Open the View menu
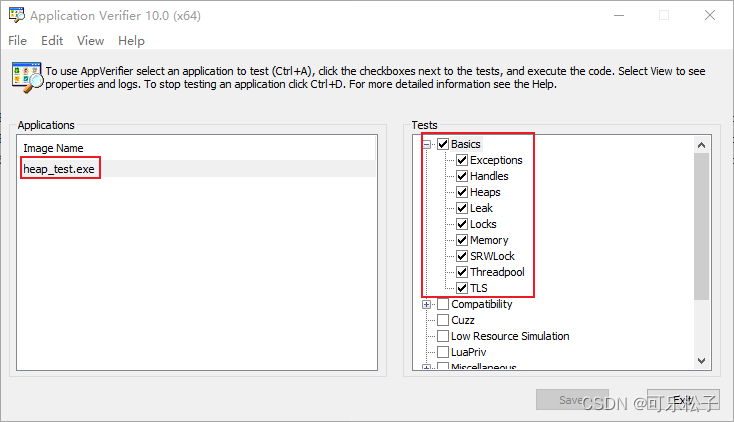The image size is (734, 422). tap(90, 41)
